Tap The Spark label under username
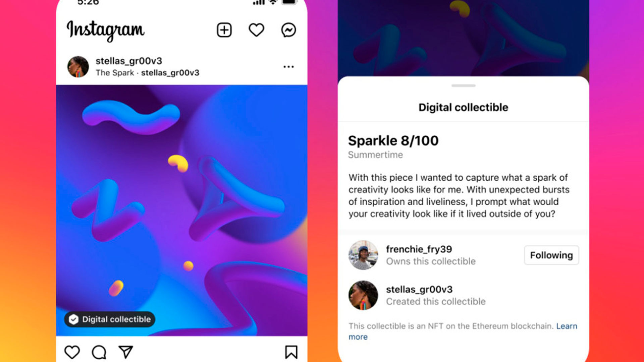The width and height of the screenshot is (644, 362). (x=115, y=73)
